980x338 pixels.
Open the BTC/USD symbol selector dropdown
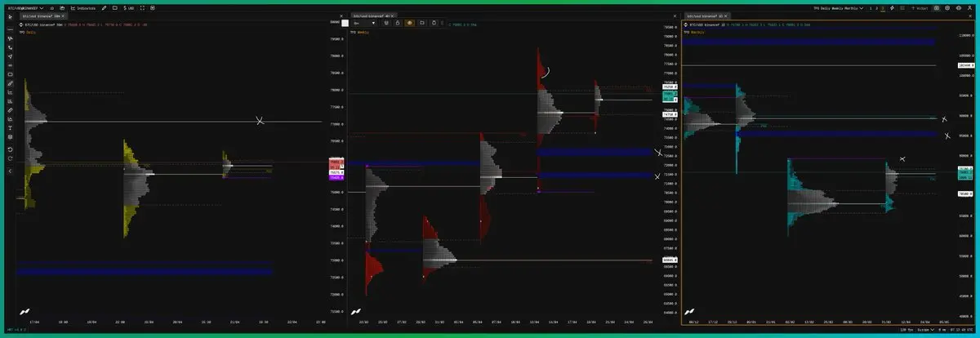(x=26, y=8)
